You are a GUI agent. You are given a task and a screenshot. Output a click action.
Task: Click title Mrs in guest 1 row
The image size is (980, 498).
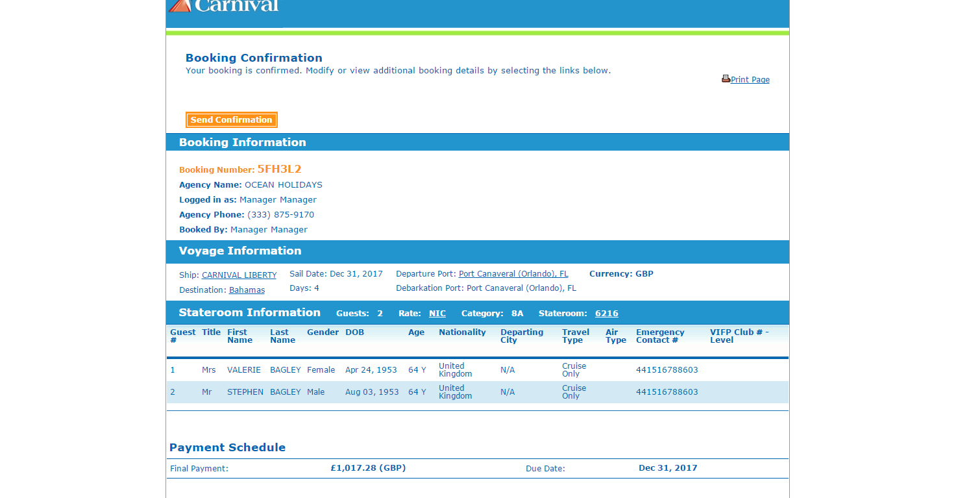pos(208,370)
